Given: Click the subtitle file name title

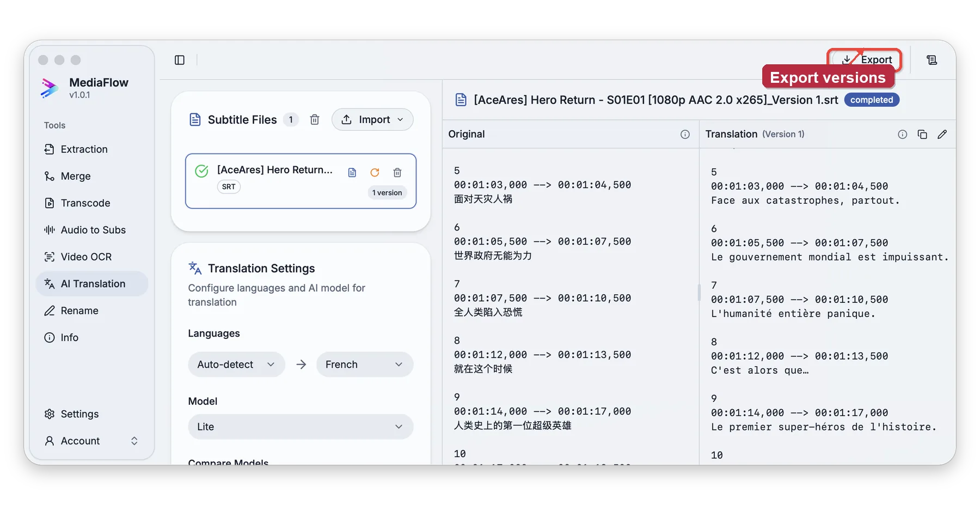Looking at the screenshot, I should (656, 100).
